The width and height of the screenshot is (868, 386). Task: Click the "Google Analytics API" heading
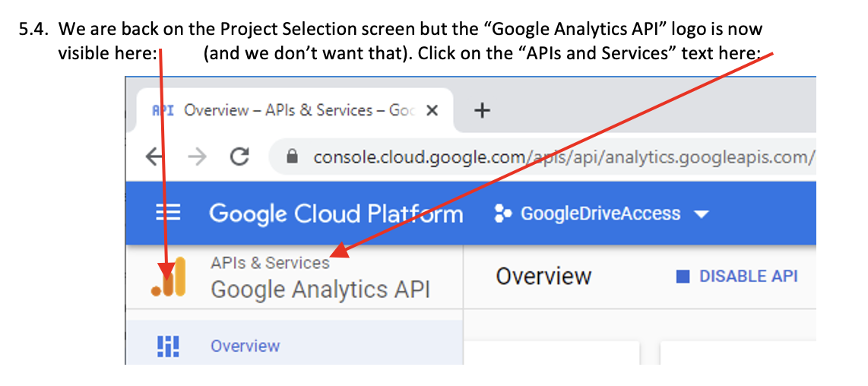tap(319, 289)
